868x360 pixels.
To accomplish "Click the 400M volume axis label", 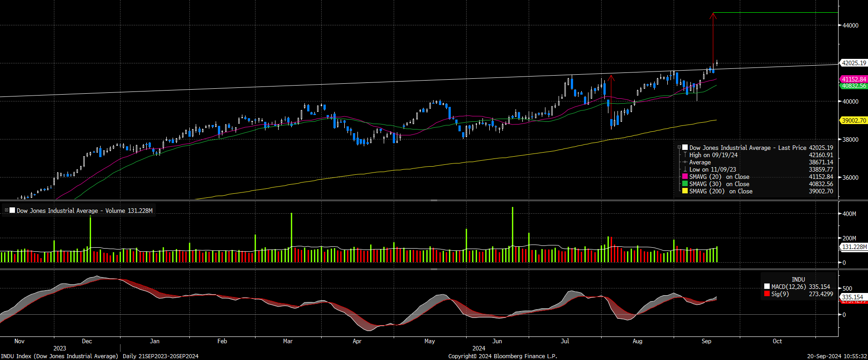I will click(x=849, y=214).
